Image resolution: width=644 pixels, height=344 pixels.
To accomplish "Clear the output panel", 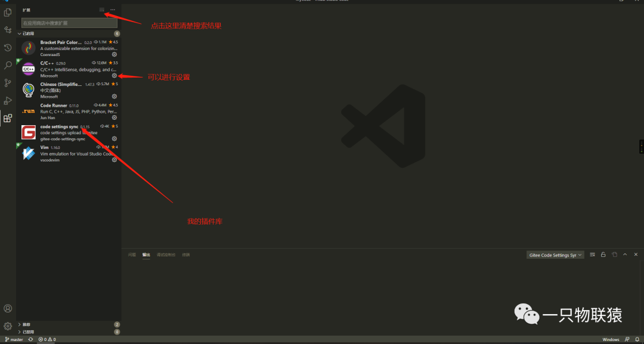I will [x=592, y=255].
